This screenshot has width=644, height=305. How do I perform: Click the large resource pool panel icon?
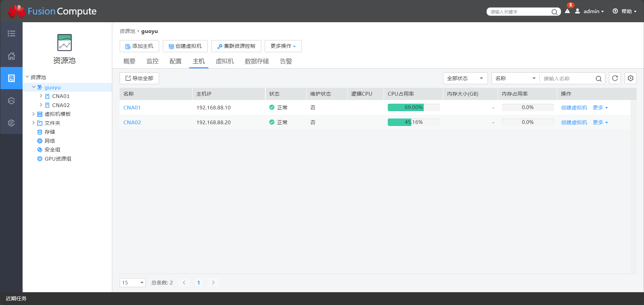click(64, 42)
